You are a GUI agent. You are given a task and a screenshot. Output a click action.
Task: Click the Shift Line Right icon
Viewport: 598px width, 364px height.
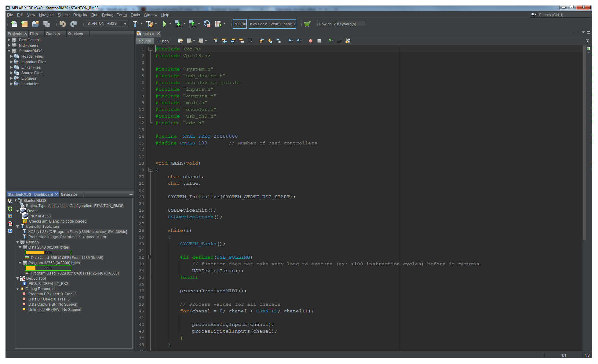299,41
